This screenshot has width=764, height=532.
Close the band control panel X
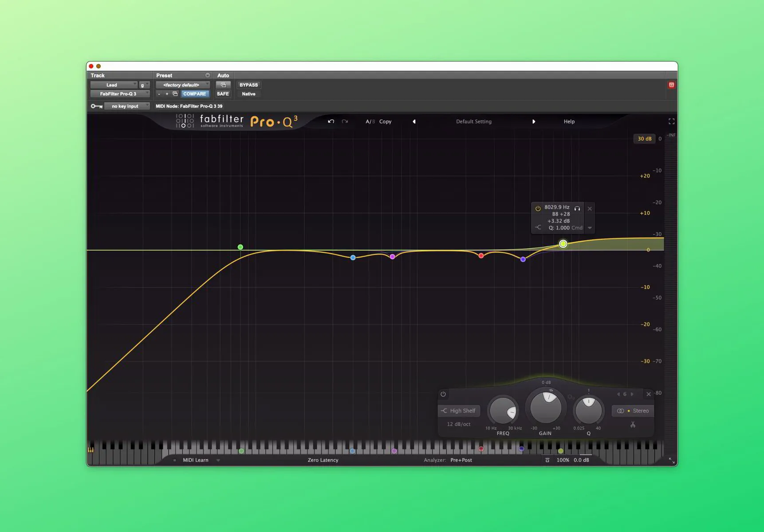(649, 394)
